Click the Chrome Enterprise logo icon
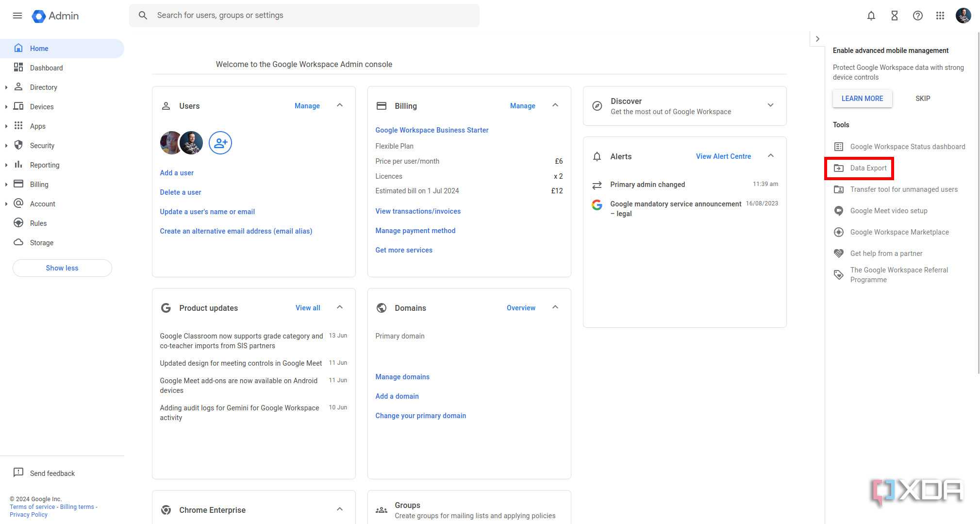980x524 pixels. (166, 510)
